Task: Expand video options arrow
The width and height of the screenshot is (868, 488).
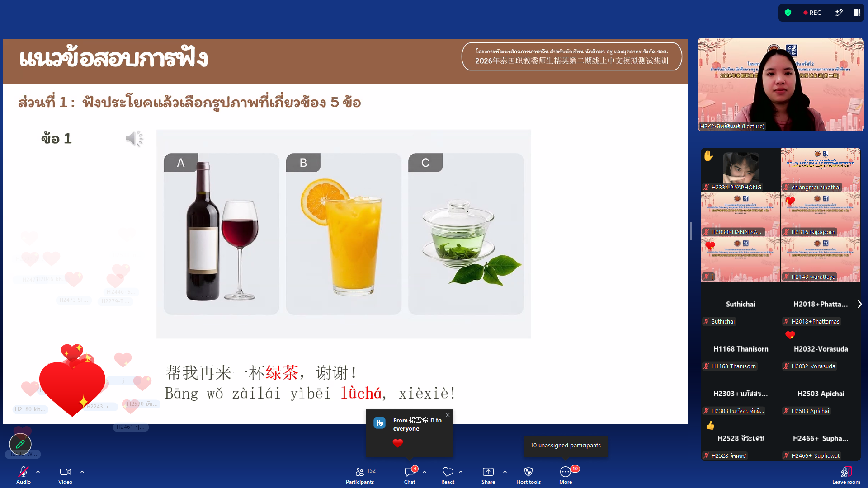Action: pos(82,472)
